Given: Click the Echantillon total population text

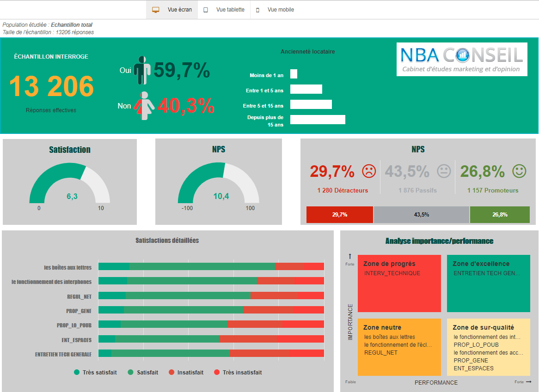Looking at the screenshot, I should pos(72,25).
